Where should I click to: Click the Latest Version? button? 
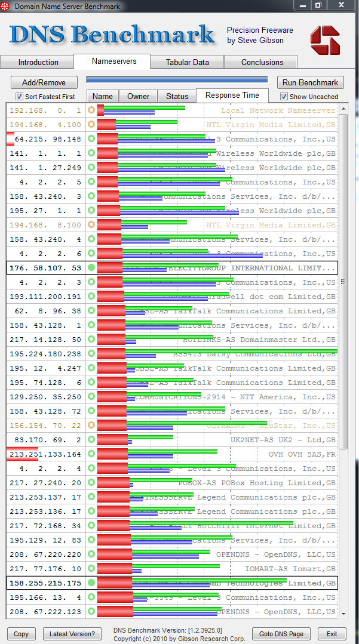[x=72, y=634]
